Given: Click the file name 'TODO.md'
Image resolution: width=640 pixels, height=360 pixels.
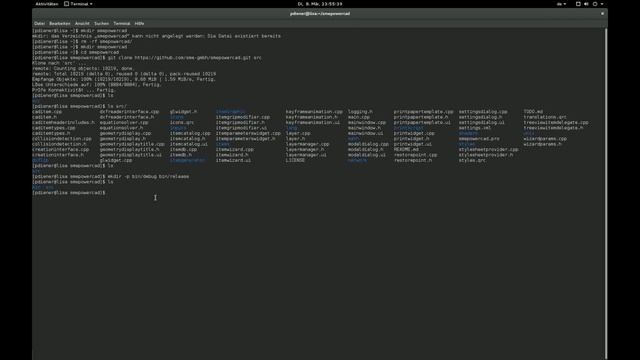Looking at the screenshot, I should pos(533,111).
